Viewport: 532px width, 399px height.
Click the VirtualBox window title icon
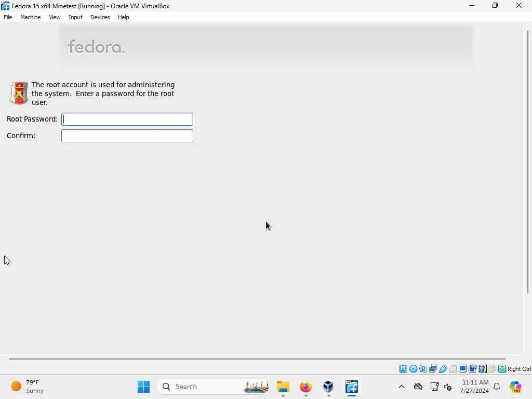click(5, 6)
